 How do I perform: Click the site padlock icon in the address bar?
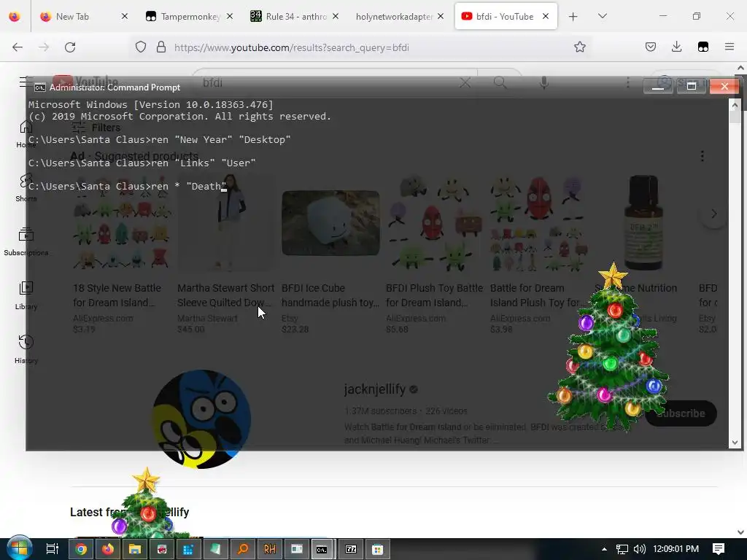coord(161,47)
